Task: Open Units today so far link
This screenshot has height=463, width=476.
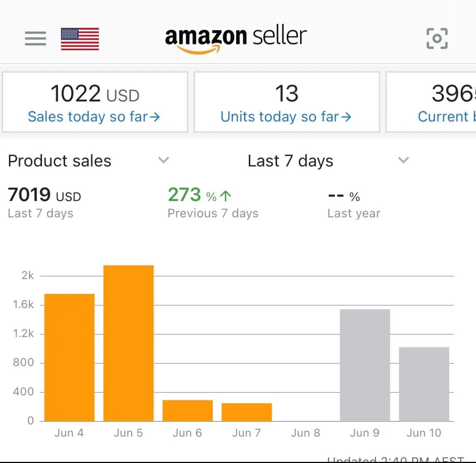Action: click(x=286, y=117)
